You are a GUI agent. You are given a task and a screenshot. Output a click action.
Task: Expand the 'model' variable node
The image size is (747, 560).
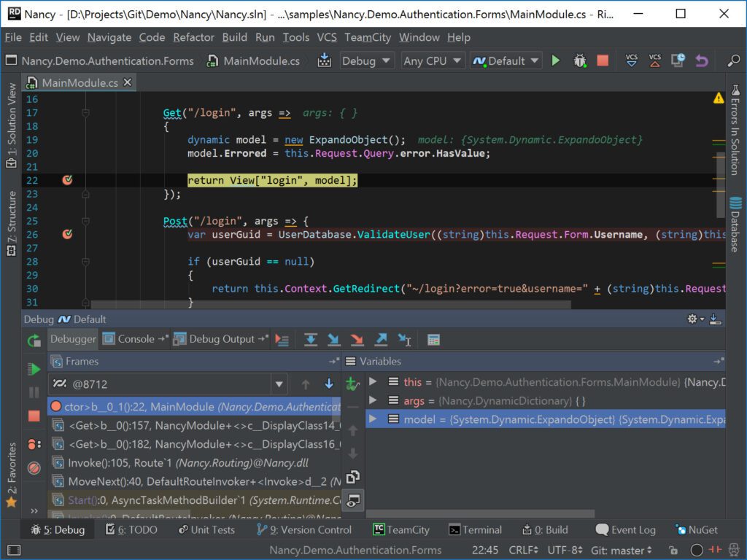(x=373, y=419)
